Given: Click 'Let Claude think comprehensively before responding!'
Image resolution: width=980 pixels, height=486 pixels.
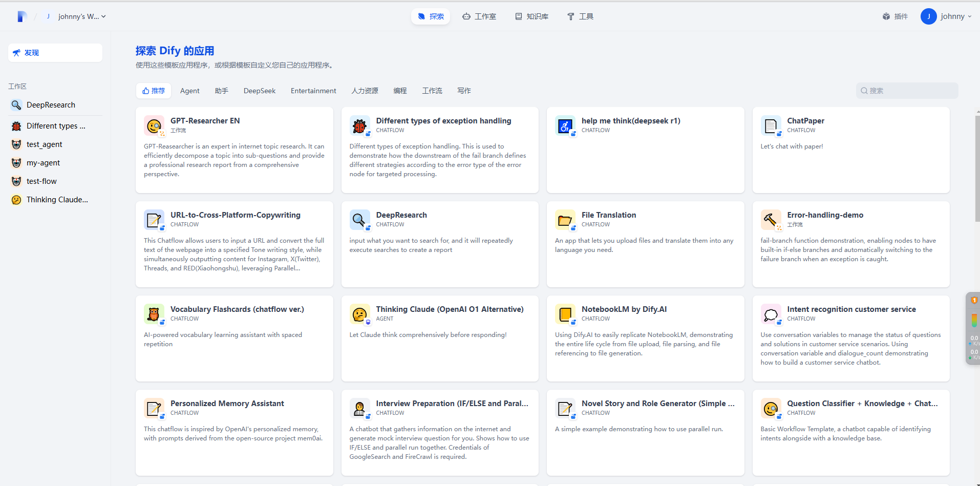Looking at the screenshot, I should [428, 335].
